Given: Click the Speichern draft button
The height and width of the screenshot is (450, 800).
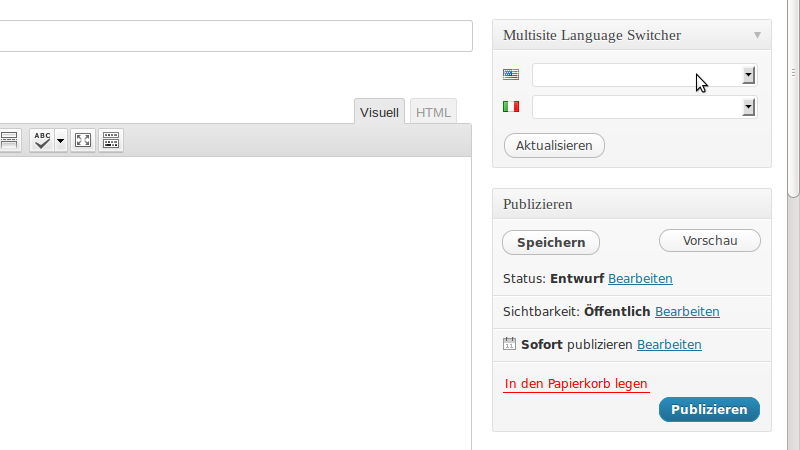Looking at the screenshot, I should coord(551,242).
